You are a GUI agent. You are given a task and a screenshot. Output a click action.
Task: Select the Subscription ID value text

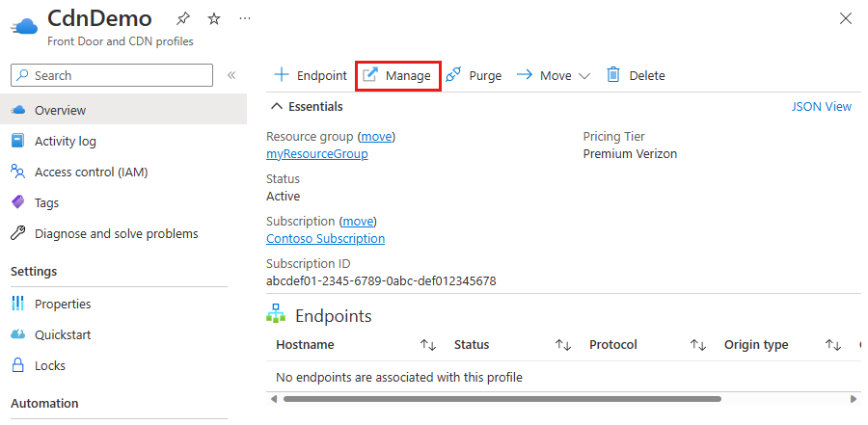click(x=381, y=281)
